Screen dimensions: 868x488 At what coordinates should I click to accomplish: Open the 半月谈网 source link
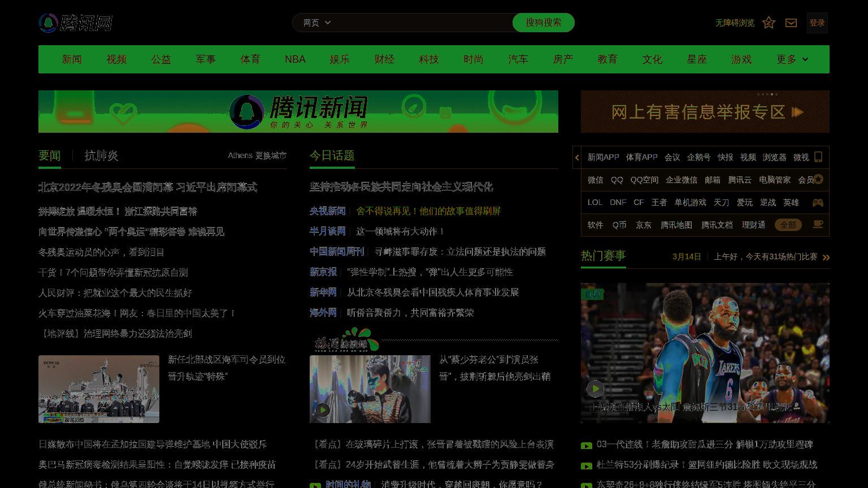coord(327,231)
